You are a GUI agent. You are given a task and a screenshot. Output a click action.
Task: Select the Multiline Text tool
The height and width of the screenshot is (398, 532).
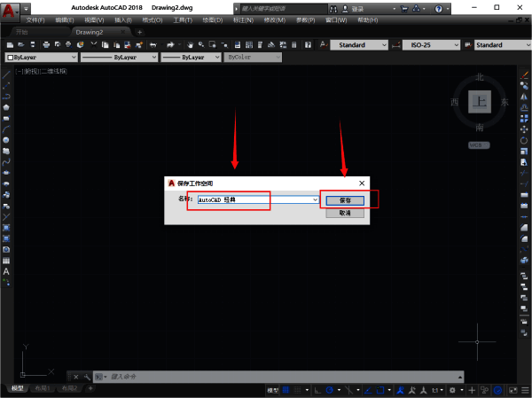pyautogui.click(x=6, y=271)
